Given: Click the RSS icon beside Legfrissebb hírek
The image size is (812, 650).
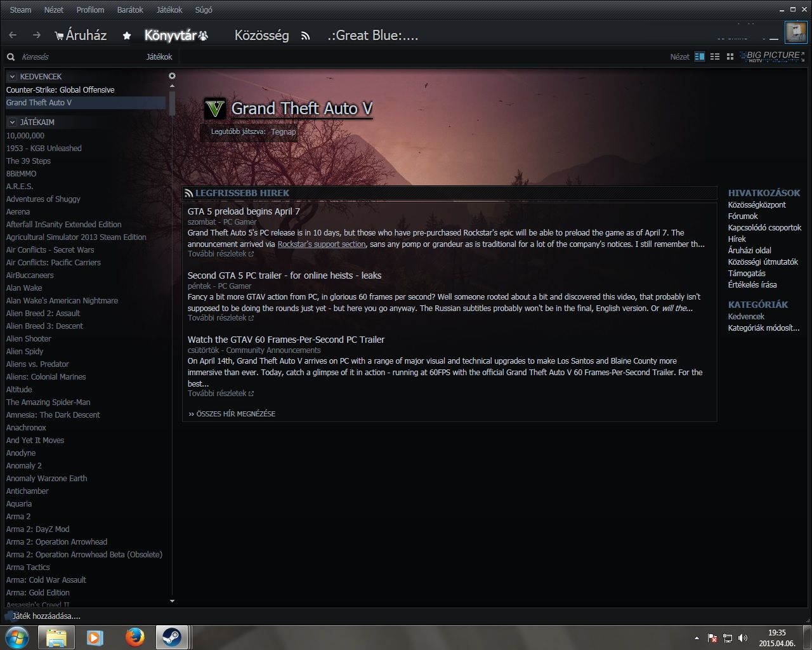Looking at the screenshot, I should coord(188,193).
